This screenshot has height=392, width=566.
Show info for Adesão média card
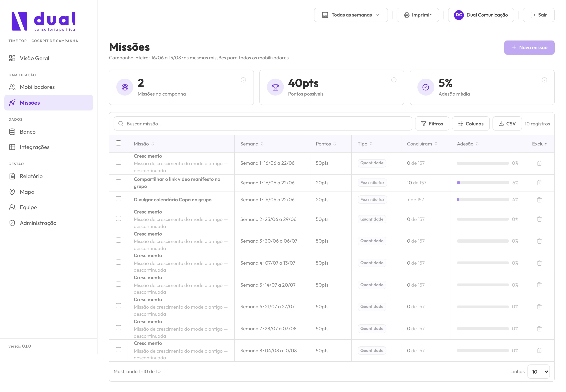click(544, 80)
